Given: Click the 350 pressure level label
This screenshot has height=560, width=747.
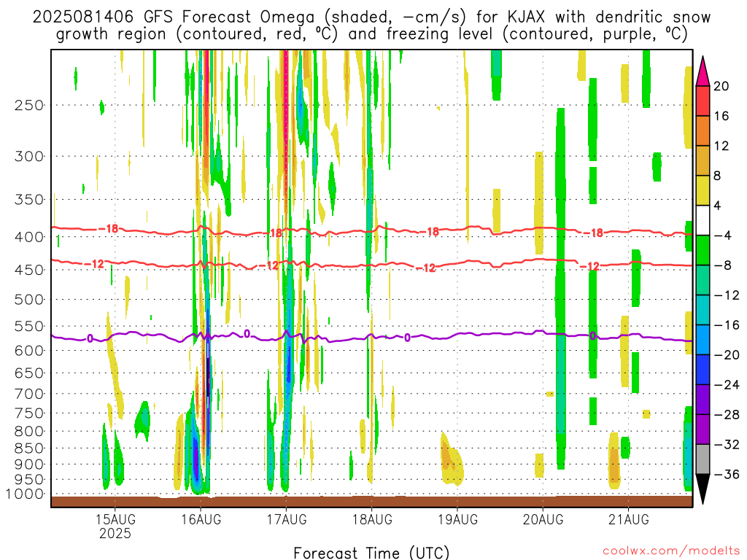Looking at the screenshot, I should pyautogui.click(x=29, y=200).
